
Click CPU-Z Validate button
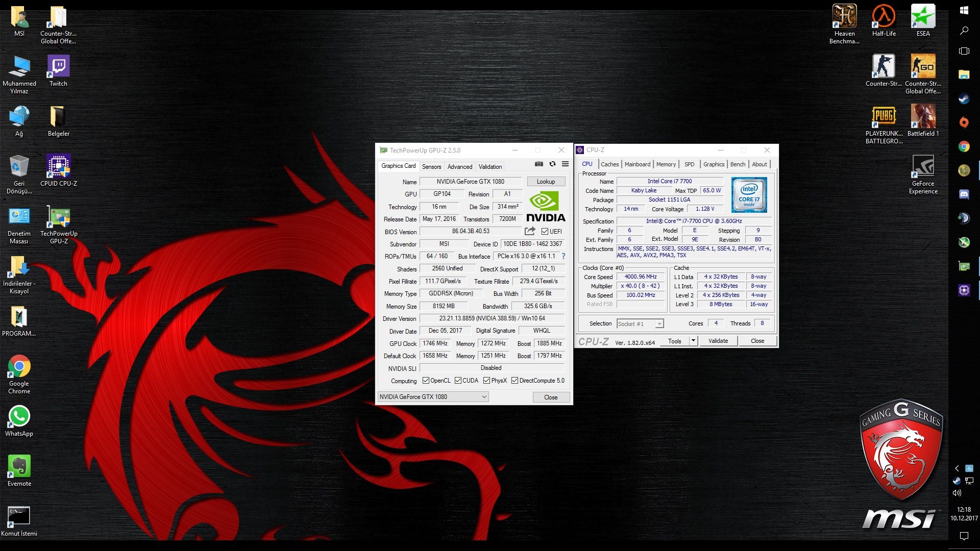point(718,341)
